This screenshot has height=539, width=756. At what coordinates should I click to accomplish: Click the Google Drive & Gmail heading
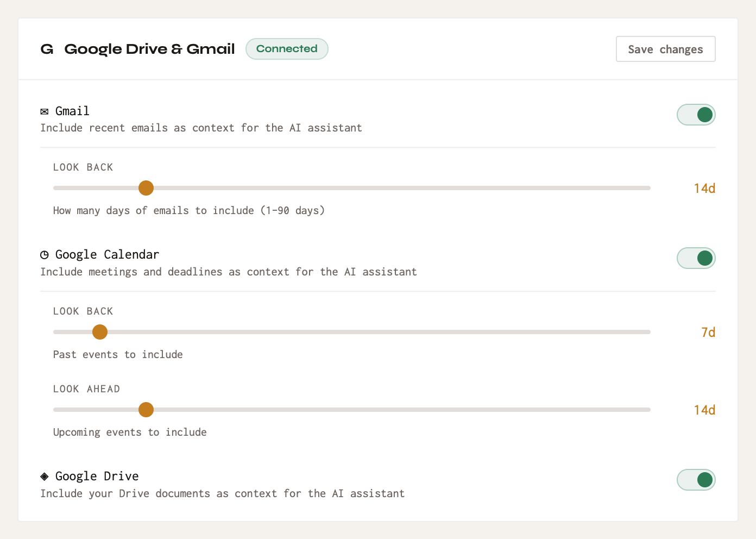[149, 49]
